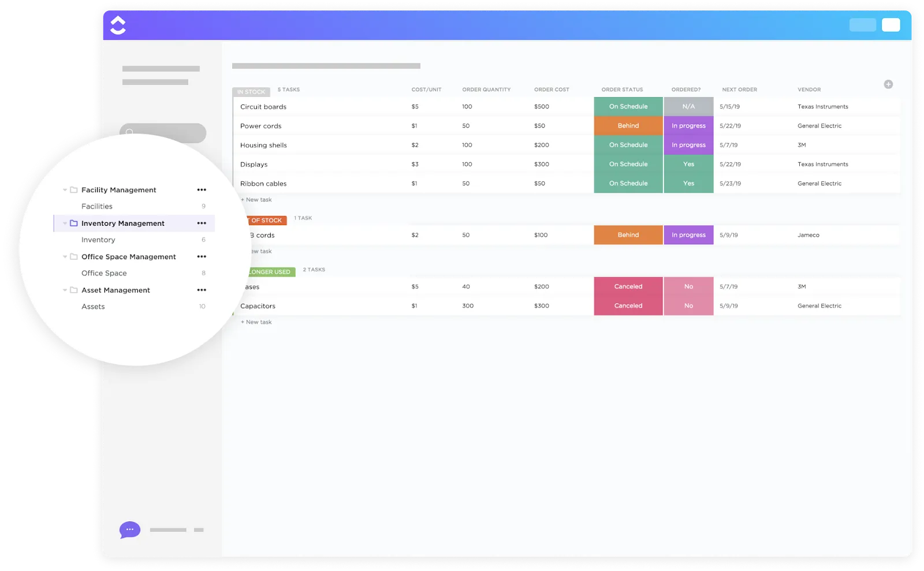Image resolution: width=924 pixels, height=571 pixels.
Task: Click Jameco vendor cell
Action: (808, 235)
